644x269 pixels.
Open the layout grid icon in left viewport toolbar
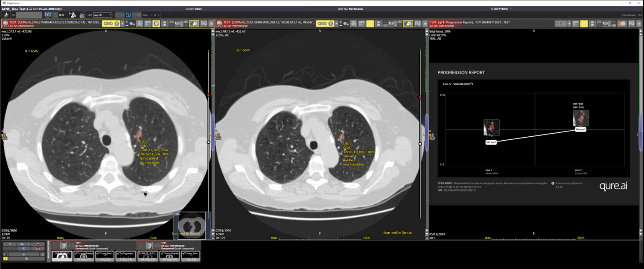[147, 23]
